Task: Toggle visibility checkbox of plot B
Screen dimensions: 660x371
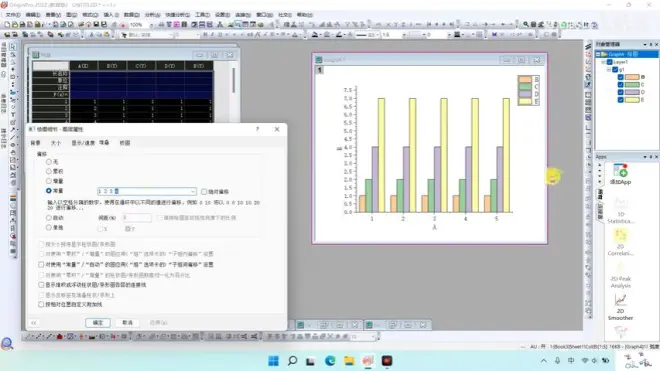Action: coord(620,77)
